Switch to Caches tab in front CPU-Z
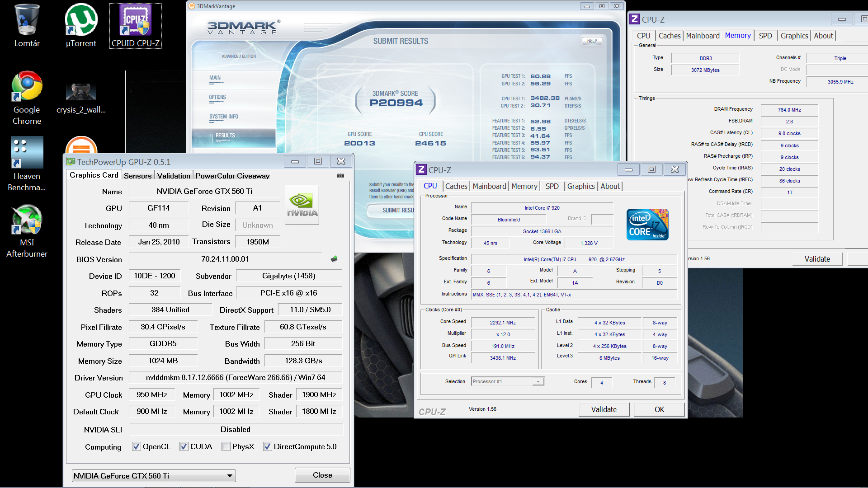Screen dimensions: 868x488 pyautogui.click(x=456, y=186)
